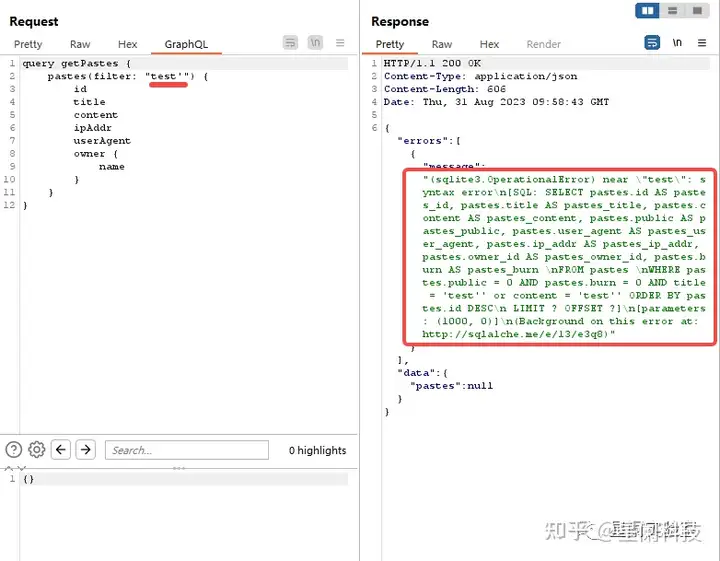Open the Response Render tab

click(x=544, y=44)
